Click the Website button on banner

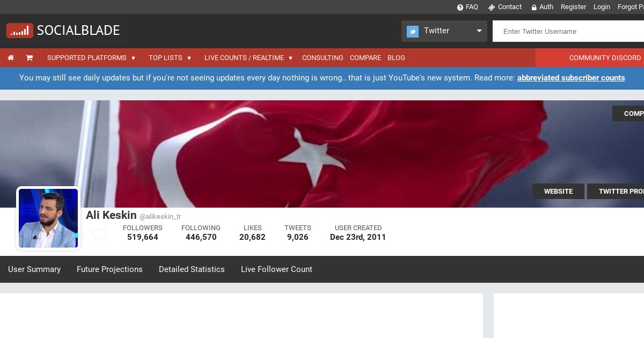tap(558, 192)
